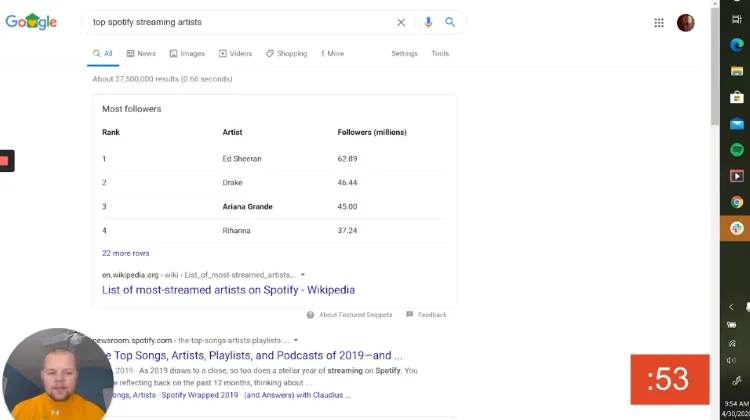Click the Drake table cell

(232, 183)
